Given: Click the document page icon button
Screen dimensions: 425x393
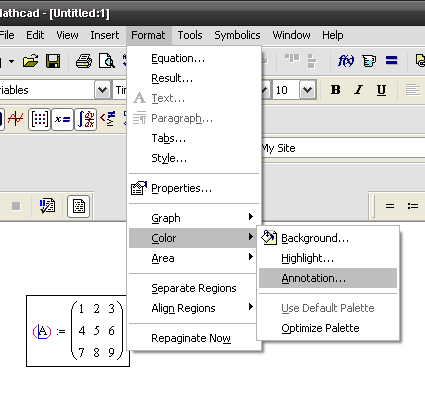Looking at the screenshot, I should tap(79, 206).
